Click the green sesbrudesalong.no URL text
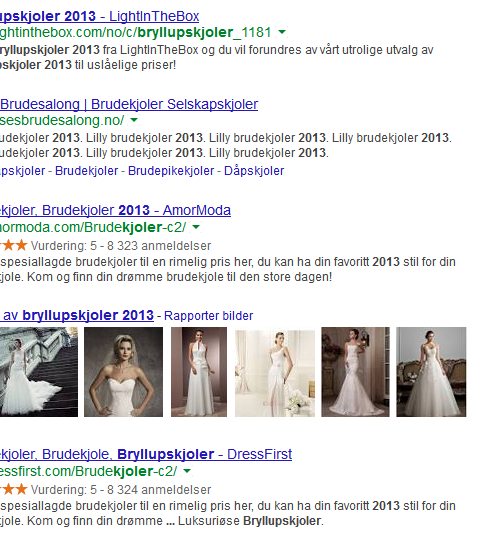Image resolution: width=480 pixels, height=546 pixels. tap(62, 120)
